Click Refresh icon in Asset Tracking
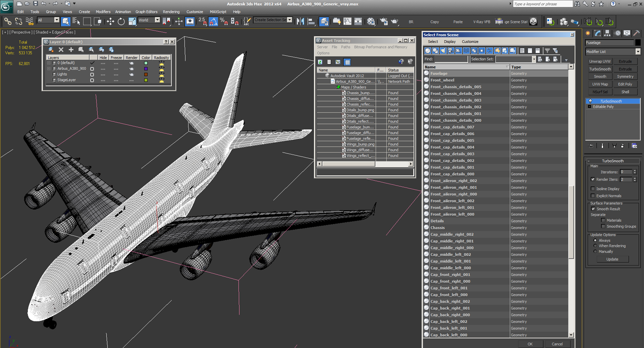644x348 pixels. click(x=320, y=62)
